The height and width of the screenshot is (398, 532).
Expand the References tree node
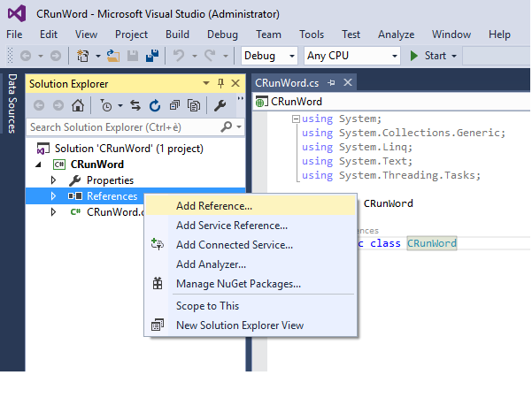click(53, 196)
